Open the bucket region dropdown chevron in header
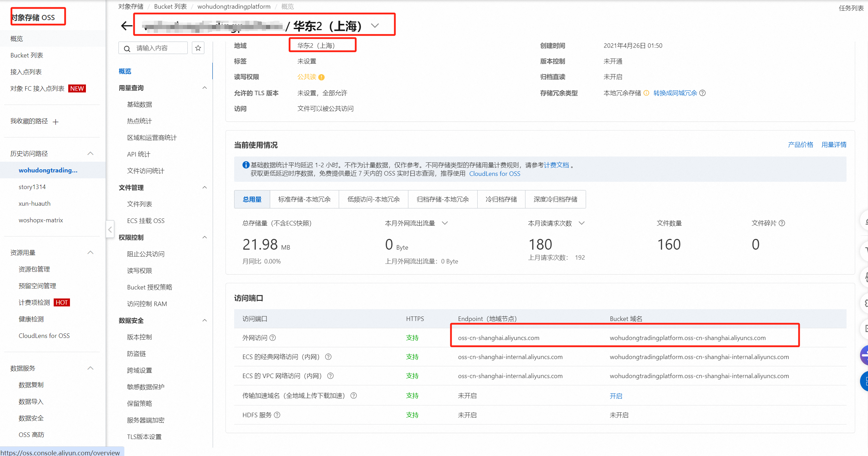This screenshot has height=456, width=868. click(375, 26)
